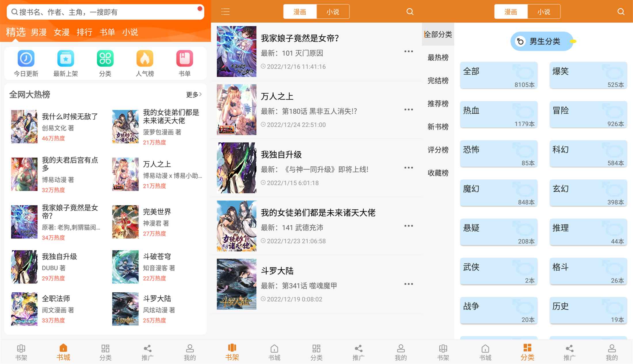Viewport: 633px width, 364px height.
Task: Switch to the 女漫 tab
Action: click(62, 32)
